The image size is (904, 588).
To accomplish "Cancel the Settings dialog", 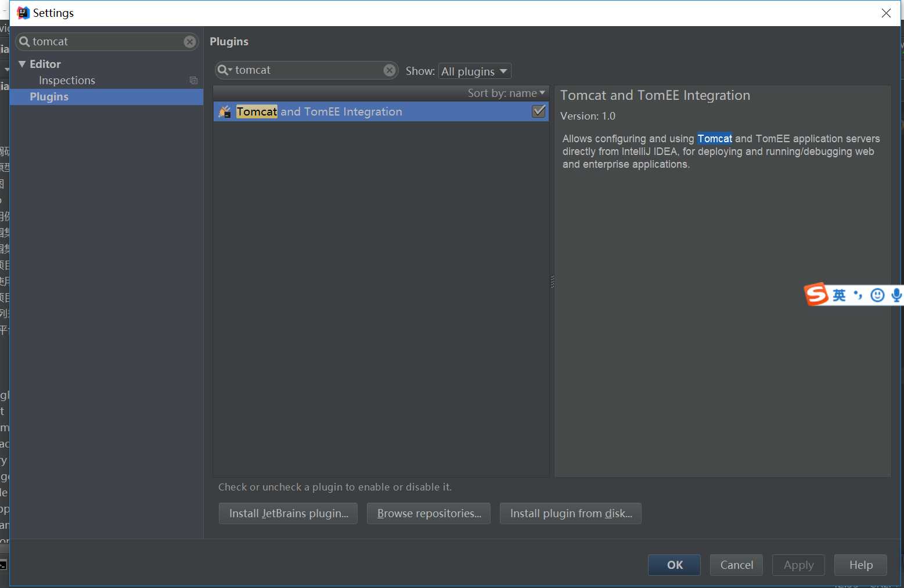I will [736, 565].
